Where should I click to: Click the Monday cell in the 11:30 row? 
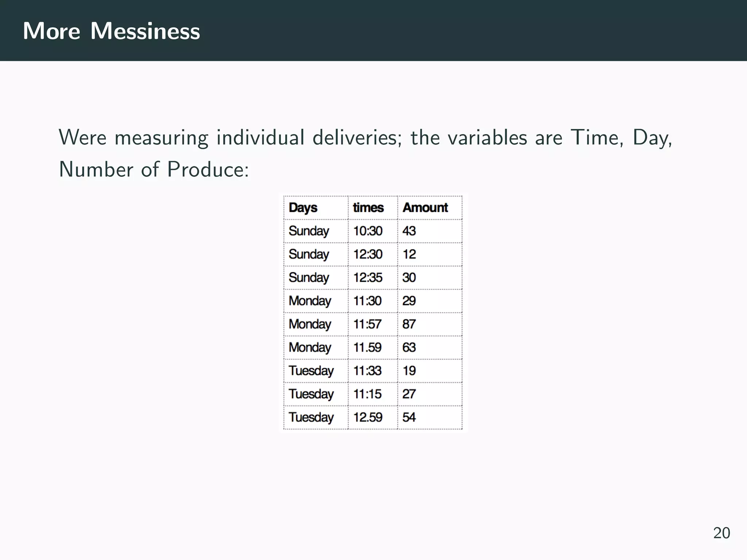pos(316,301)
